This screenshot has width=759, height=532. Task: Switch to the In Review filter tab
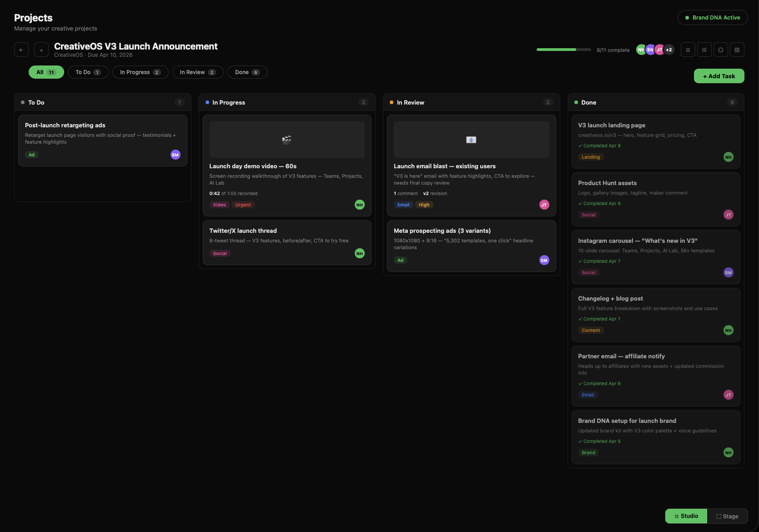click(197, 72)
